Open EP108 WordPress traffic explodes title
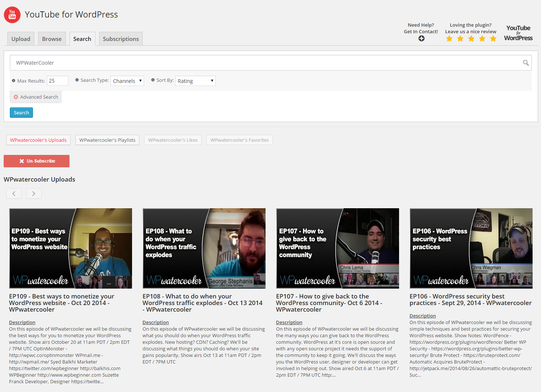This screenshot has width=541, height=392. point(203,303)
